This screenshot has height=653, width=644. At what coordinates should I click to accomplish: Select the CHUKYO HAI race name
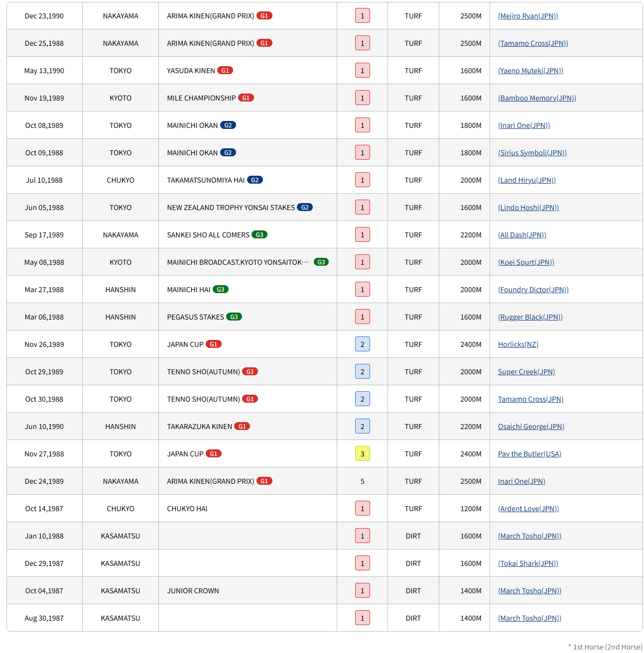(x=187, y=509)
